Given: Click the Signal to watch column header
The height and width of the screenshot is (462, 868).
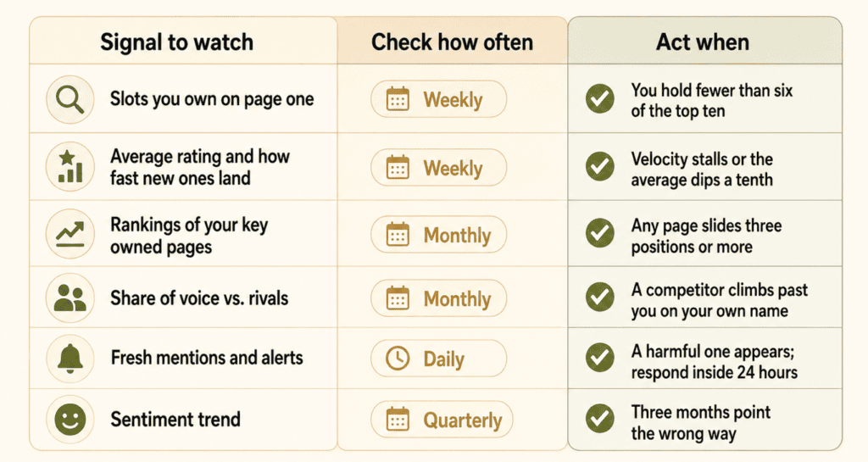Looking at the screenshot, I should click(x=176, y=42).
